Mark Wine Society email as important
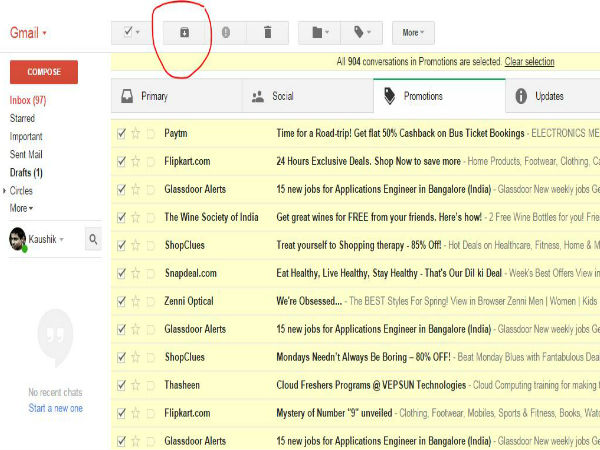600x450 pixels. 150,217
